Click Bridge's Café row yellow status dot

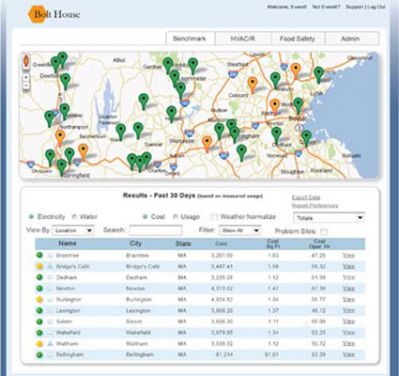(40, 266)
